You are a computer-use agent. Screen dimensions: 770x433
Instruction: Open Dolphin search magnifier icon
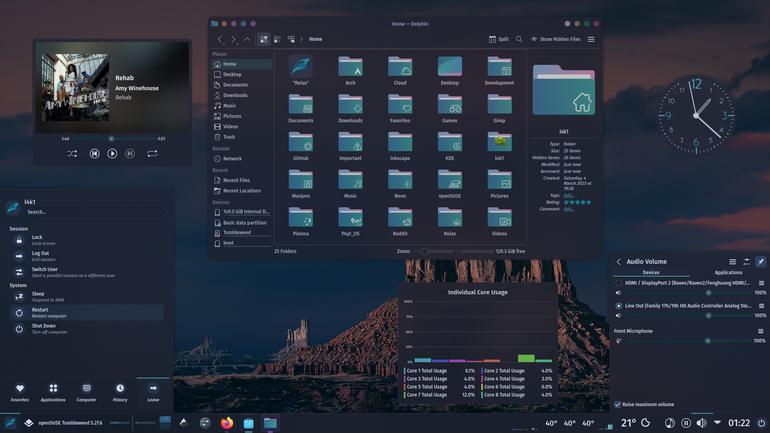519,39
